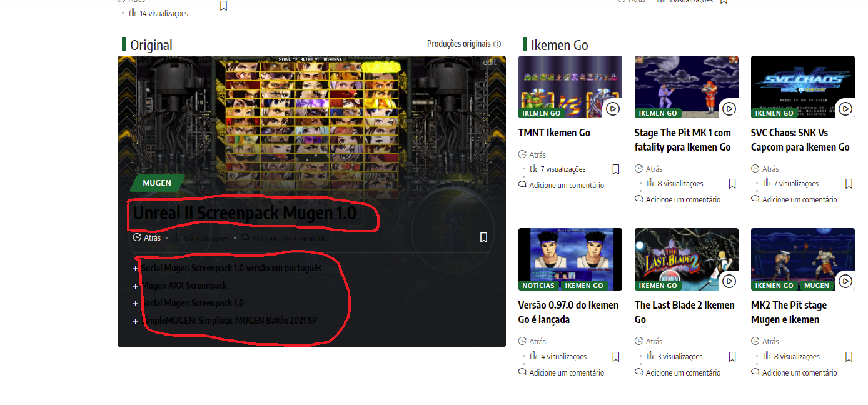Click 'Atrás' timestamp under Unreal II Screenpack title
This screenshot has width=868, height=405.
coord(147,238)
